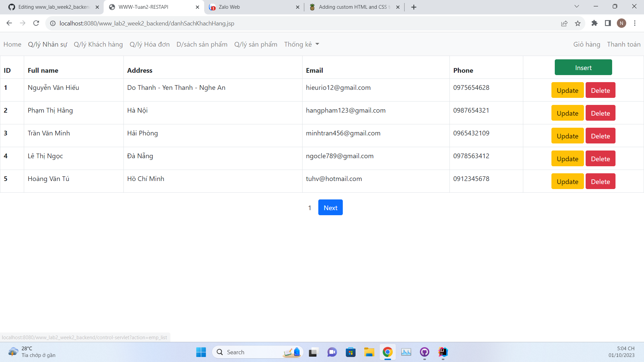This screenshot has height=362, width=644.
Task: Launch GitHub Desktop from the taskbar
Action: [x=424, y=352]
